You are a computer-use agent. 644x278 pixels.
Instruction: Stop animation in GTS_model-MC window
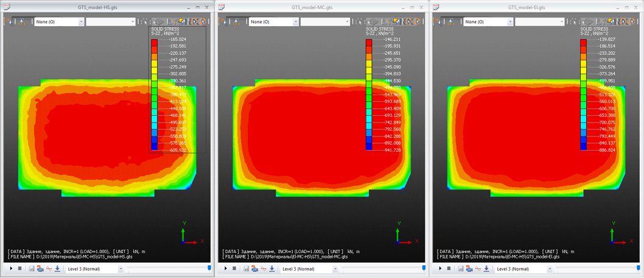click(x=234, y=269)
